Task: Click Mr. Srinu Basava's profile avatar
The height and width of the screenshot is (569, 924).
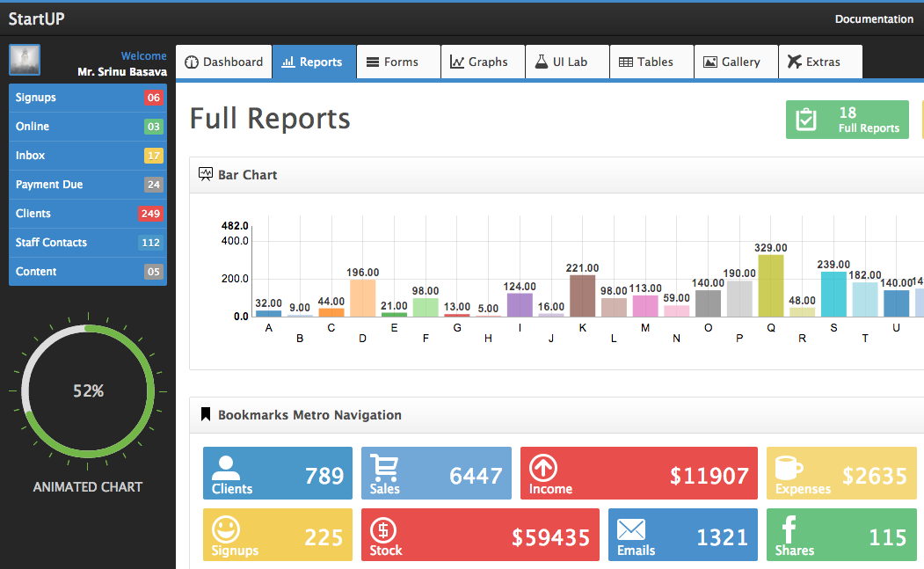Action: pos(24,60)
